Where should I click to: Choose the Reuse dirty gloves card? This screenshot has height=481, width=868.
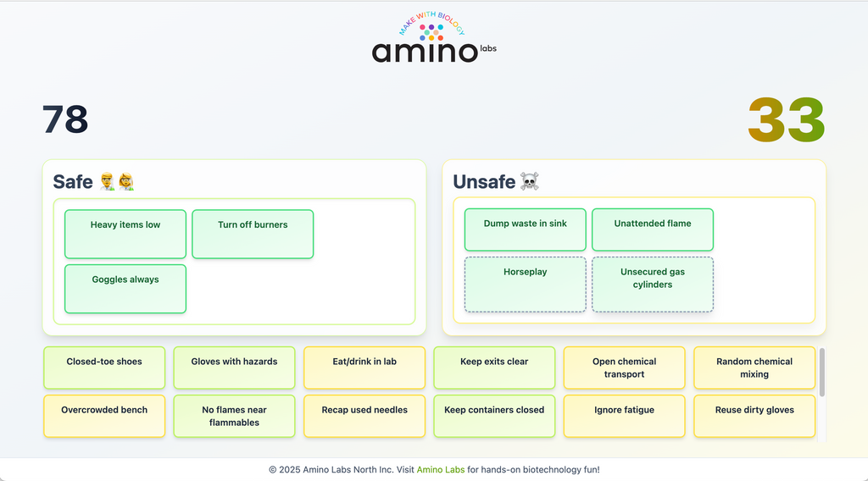(754, 417)
